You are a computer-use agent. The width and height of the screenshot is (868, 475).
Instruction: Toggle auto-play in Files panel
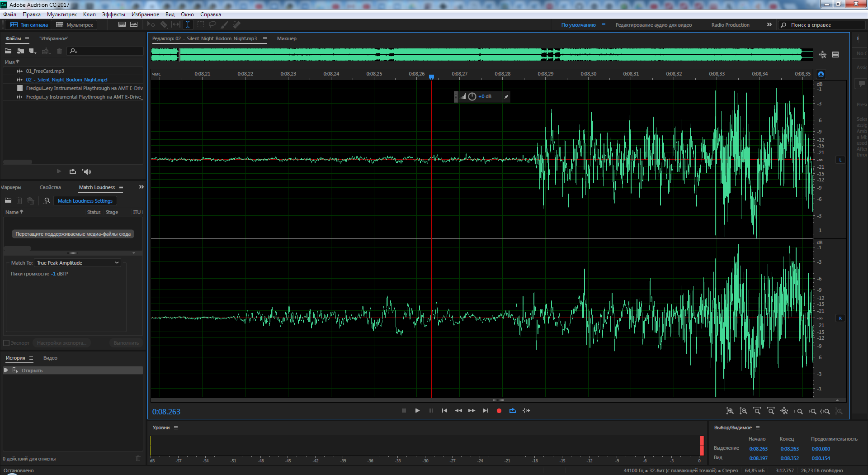[x=86, y=171]
